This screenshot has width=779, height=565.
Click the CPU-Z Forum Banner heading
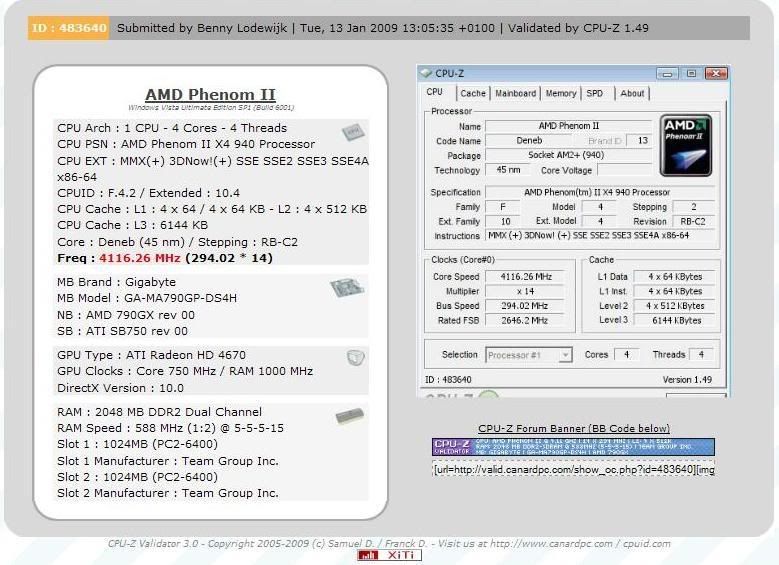click(574, 428)
